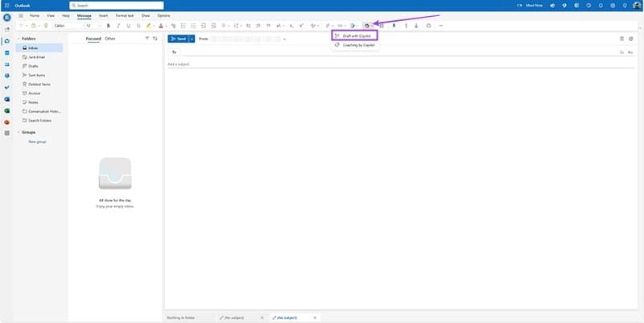The height and width of the screenshot is (323, 644).
Task: Expand the From address dropdown
Action: (284, 39)
